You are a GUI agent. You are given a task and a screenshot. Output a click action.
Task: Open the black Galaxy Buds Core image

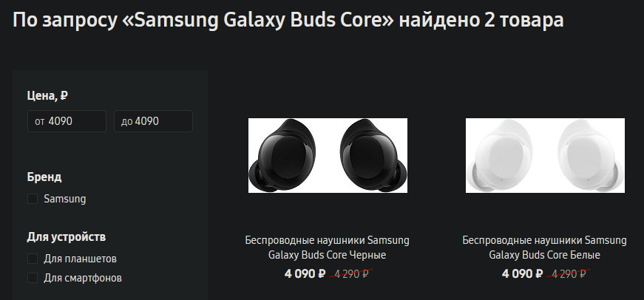pos(327,155)
